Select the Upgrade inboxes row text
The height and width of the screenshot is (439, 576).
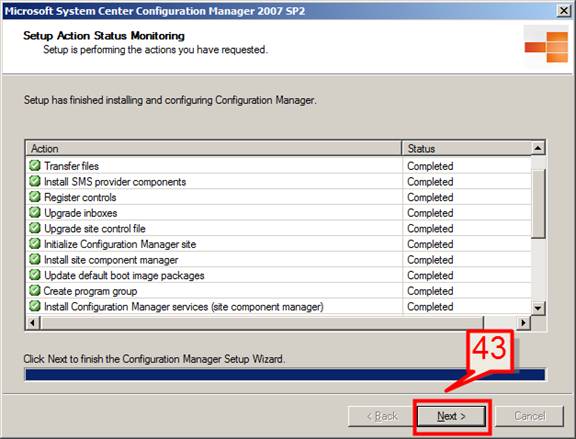[81, 213]
